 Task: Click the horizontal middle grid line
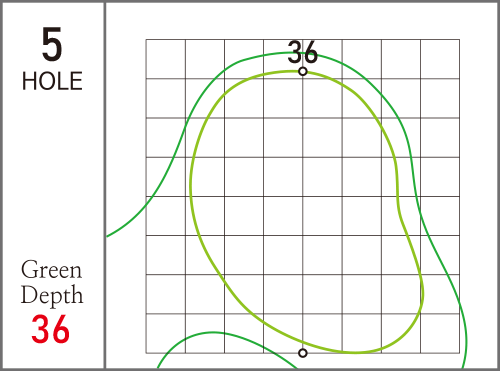pos(303,196)
